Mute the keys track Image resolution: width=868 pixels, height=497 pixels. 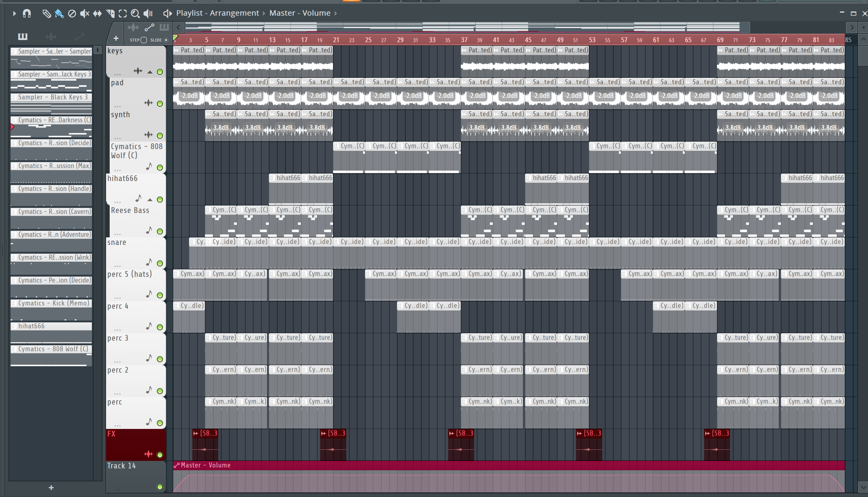pos(160,72)
